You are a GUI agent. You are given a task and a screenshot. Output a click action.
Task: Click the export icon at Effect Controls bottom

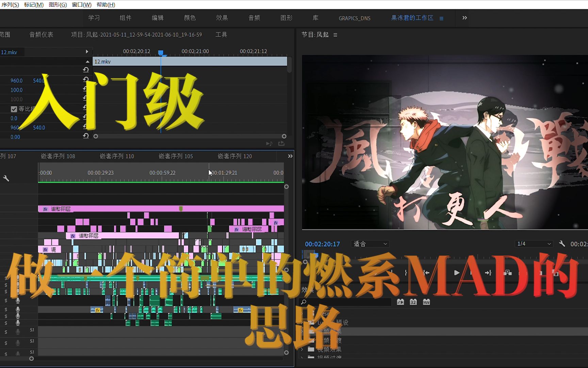point(281,143)
